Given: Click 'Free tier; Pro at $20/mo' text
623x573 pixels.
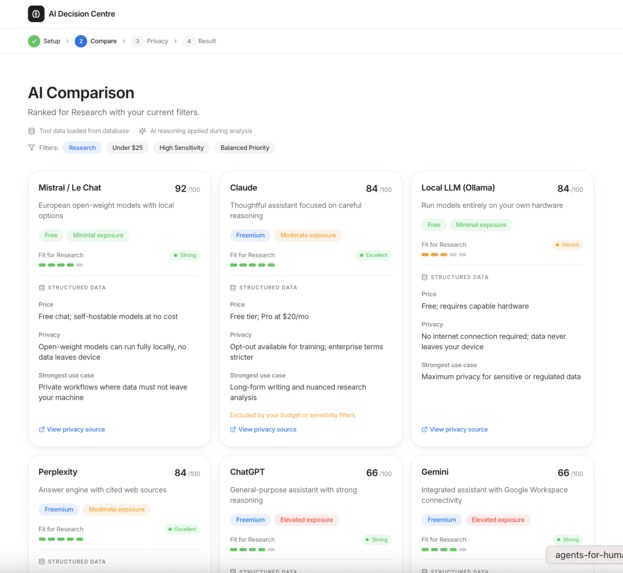Looking at the screenshot, I should tap(269, 317).
